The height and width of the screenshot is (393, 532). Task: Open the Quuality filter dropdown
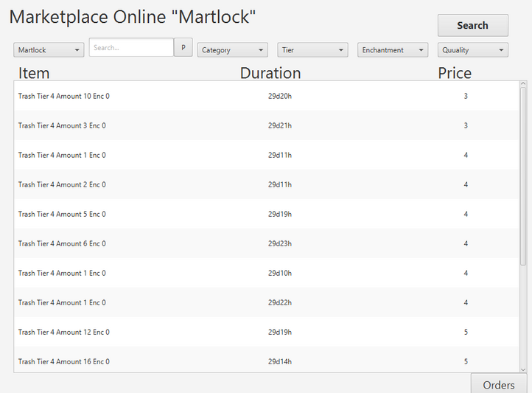tap(473, 50)
